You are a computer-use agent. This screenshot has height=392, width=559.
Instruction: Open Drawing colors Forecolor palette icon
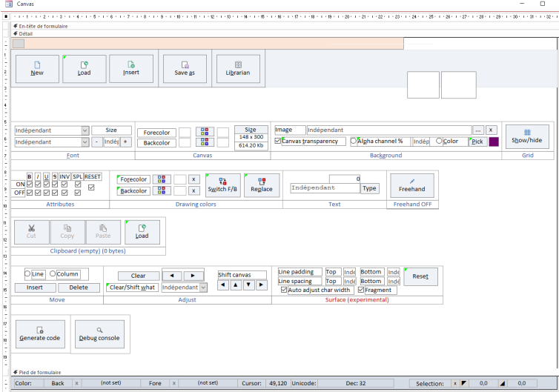pyautogui.click(x=162, y=179)
